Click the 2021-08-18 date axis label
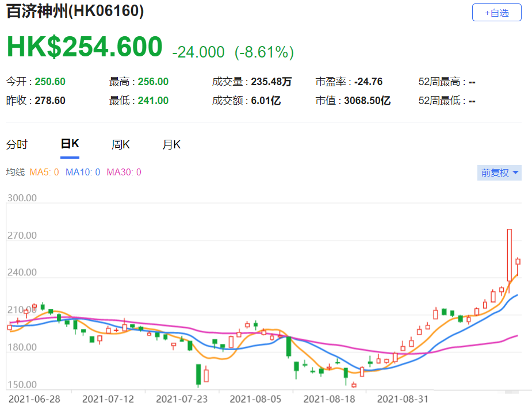This screenshot has height=406, width=532. click(x=329, y=399)
